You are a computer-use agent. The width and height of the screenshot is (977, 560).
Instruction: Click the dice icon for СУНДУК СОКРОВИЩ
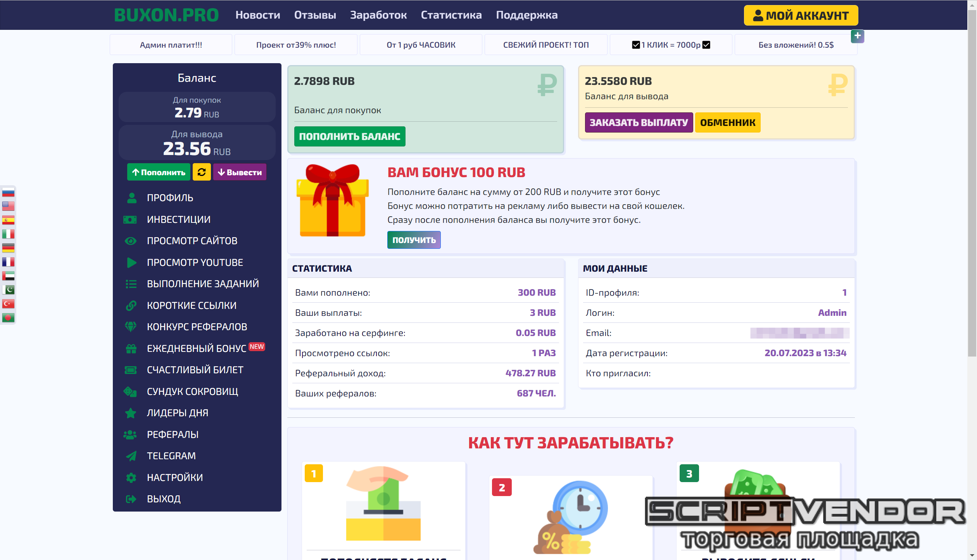click(130, 391)
